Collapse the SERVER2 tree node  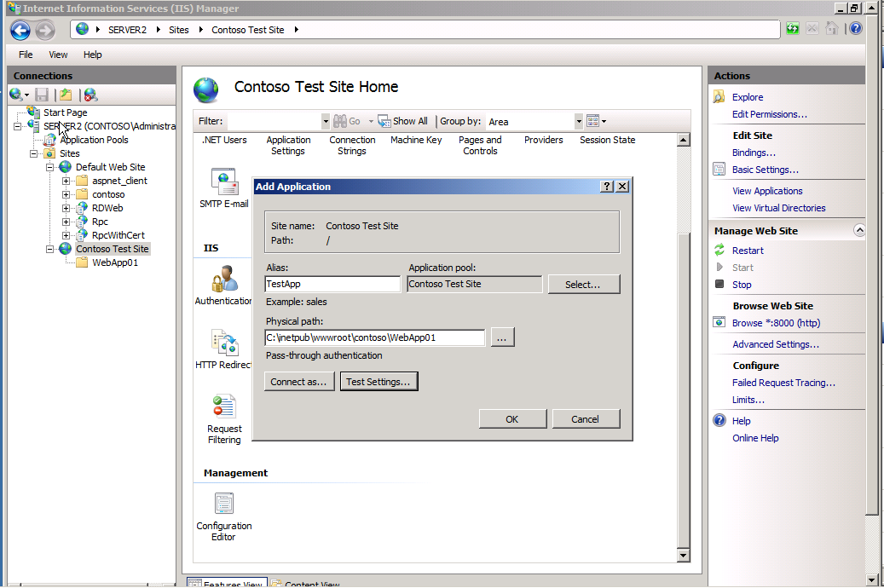point(18,126)
